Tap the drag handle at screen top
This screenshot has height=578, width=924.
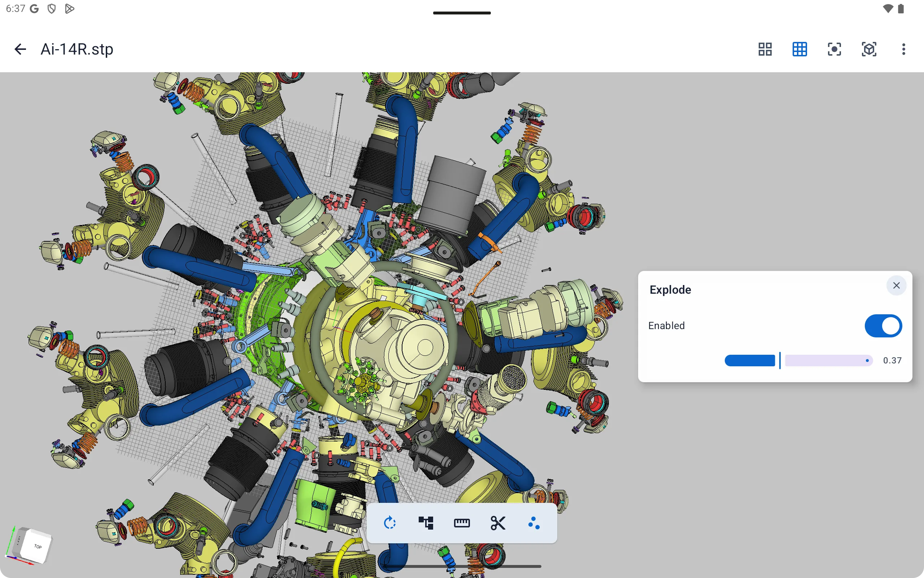(x=462, y=13)
